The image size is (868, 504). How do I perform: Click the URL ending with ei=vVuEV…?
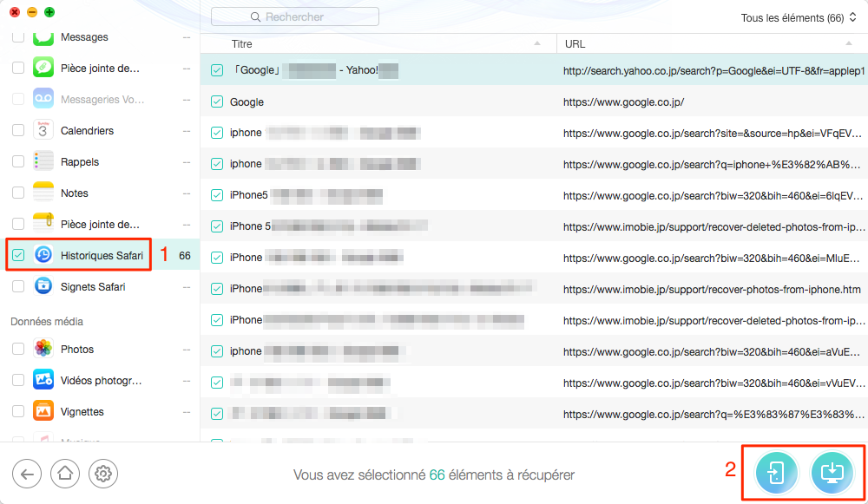(713, 383)
